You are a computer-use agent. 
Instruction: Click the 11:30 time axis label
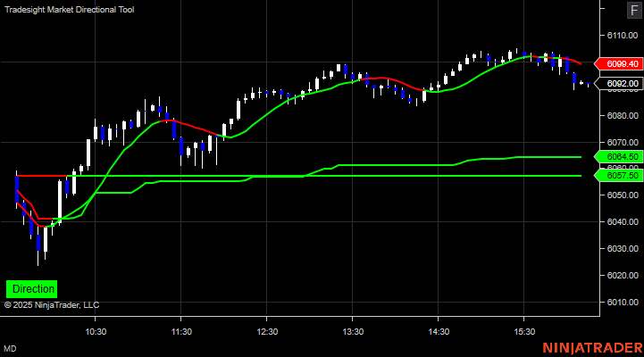tap(181, 331)
